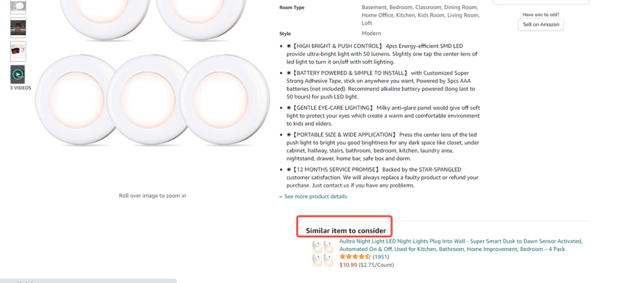Click the Aultra night light product thumbnail
Image resolution: width=644 pixels, height=283 pixels.
[x=323, y=253]
